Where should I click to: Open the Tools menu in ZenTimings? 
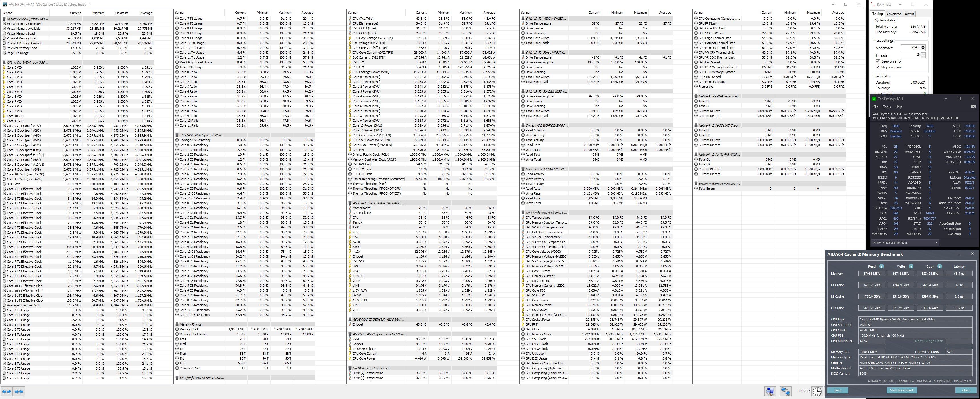(x=886, y=107)
